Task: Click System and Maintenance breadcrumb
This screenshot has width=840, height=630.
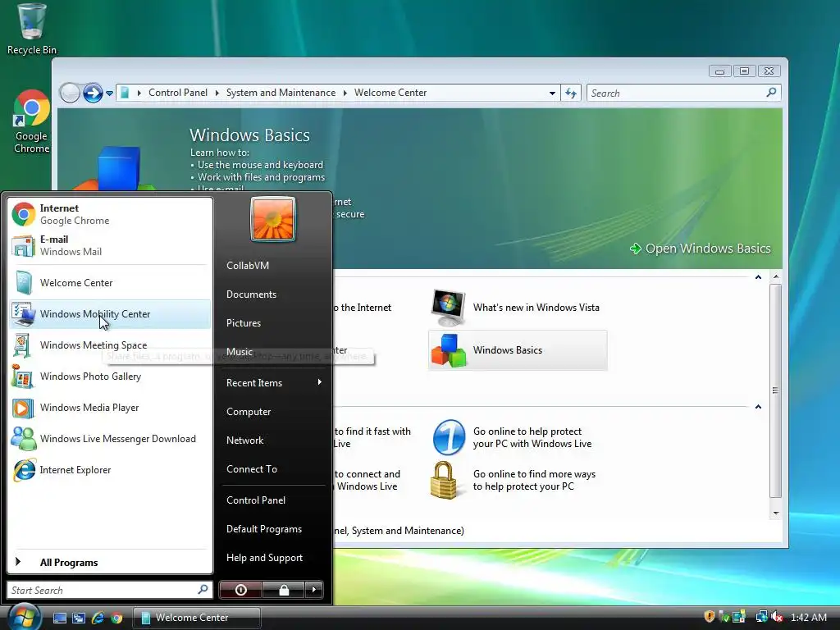Action: pos(281,93)
